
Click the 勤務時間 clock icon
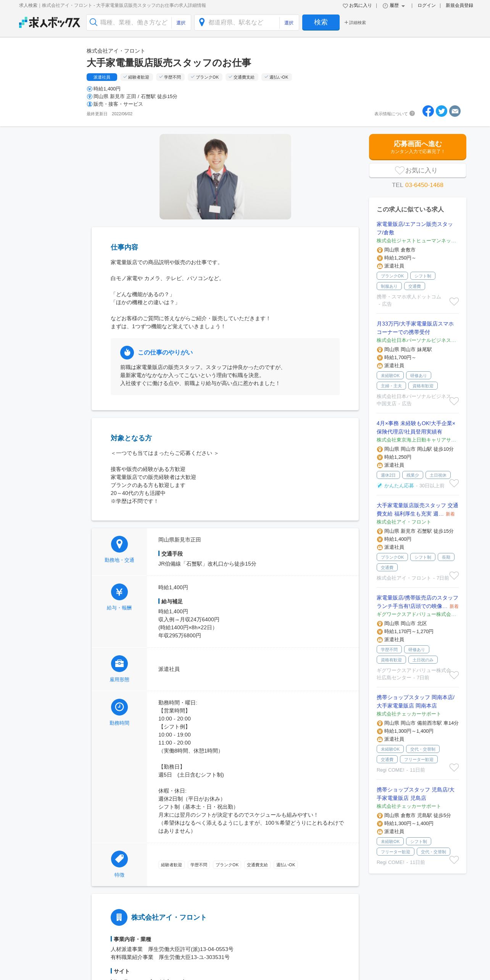click(119, 707)
